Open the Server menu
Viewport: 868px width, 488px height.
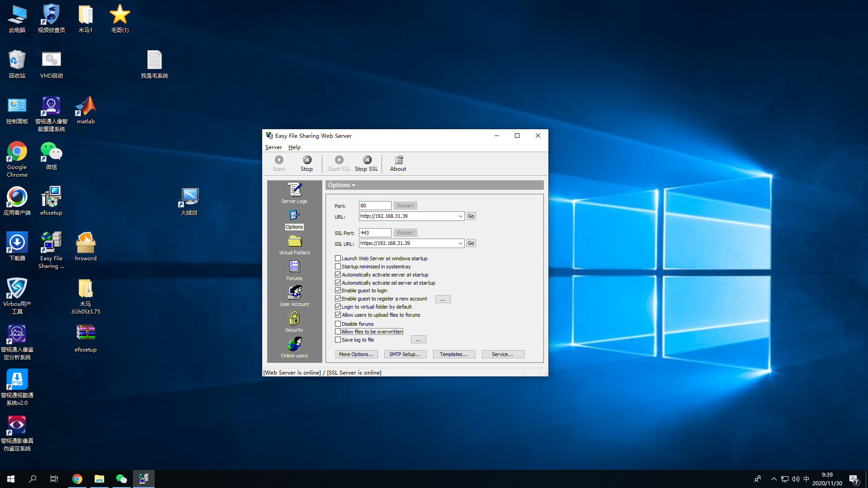tap(274, 147)
